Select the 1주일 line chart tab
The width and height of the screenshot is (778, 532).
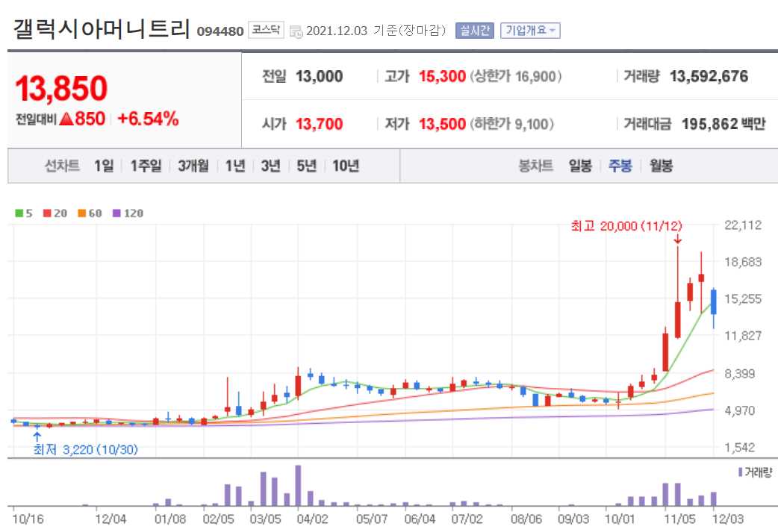click(146, 166)
